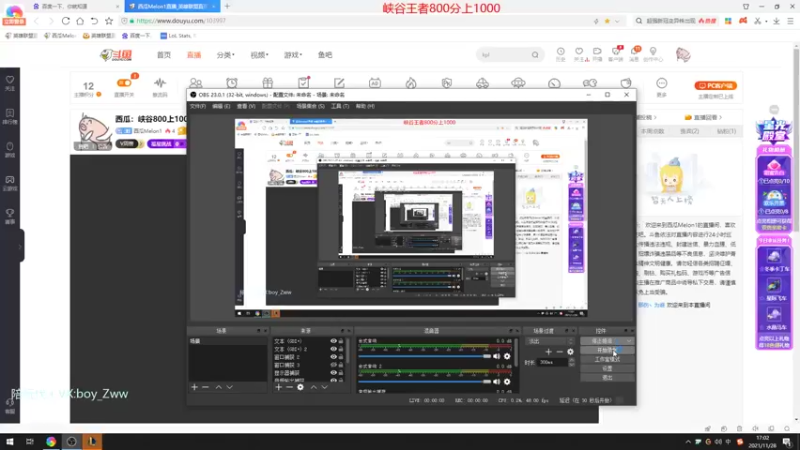The height and width of the screenshot is (450, 800).
Task: Remove the source with the minus icon in the OBS sources panel
Action: (x=289, y=387)
